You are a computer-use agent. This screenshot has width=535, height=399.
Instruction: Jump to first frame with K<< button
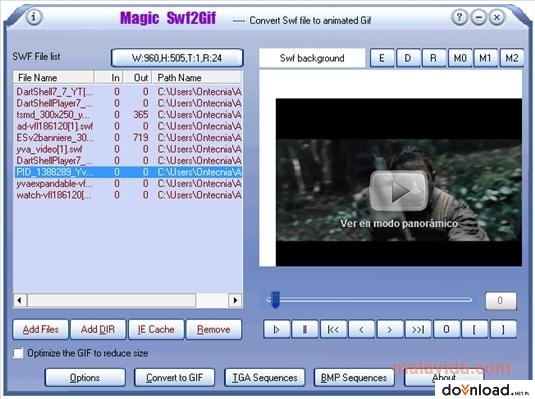click(x=333, y=329)
